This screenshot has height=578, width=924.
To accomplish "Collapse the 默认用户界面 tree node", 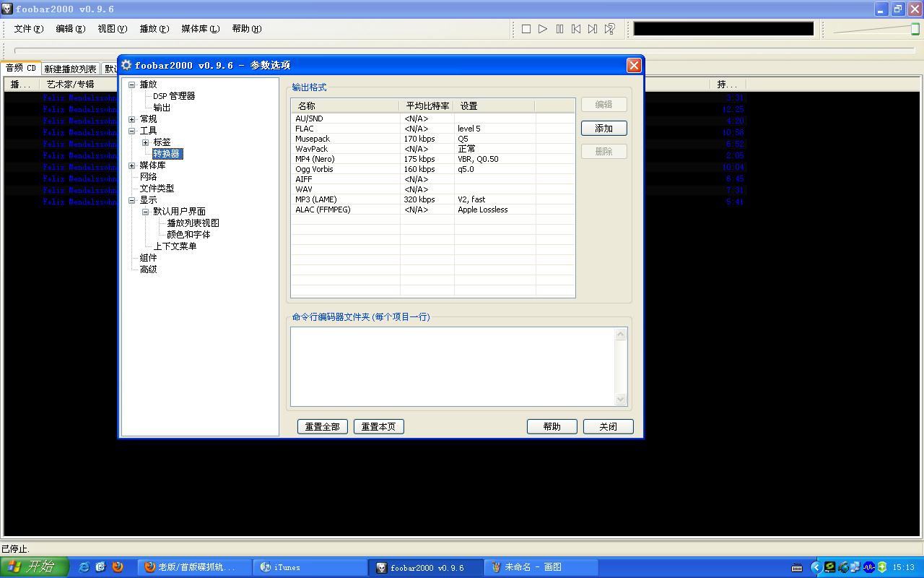I will point(146,212).
